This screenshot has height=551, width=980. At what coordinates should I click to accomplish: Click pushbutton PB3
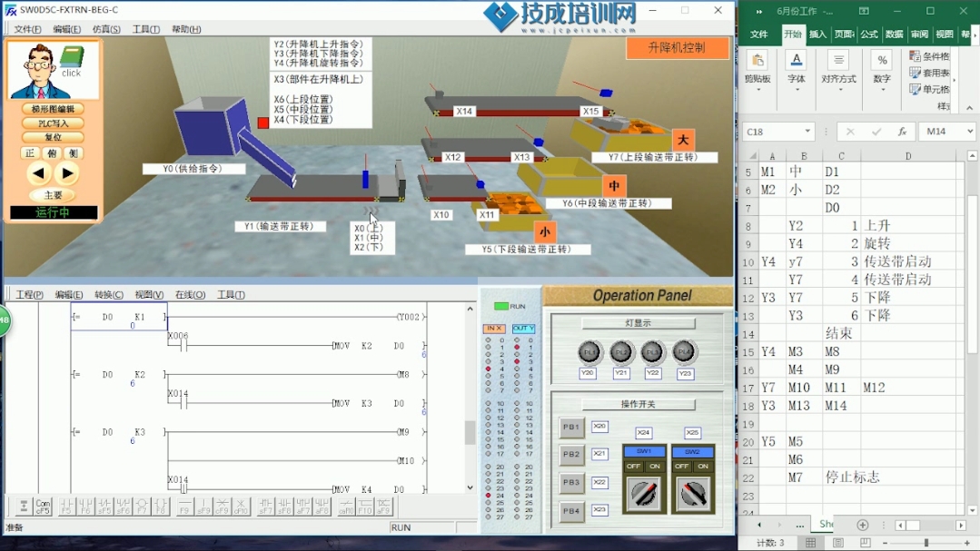click(x=571, y=483)
